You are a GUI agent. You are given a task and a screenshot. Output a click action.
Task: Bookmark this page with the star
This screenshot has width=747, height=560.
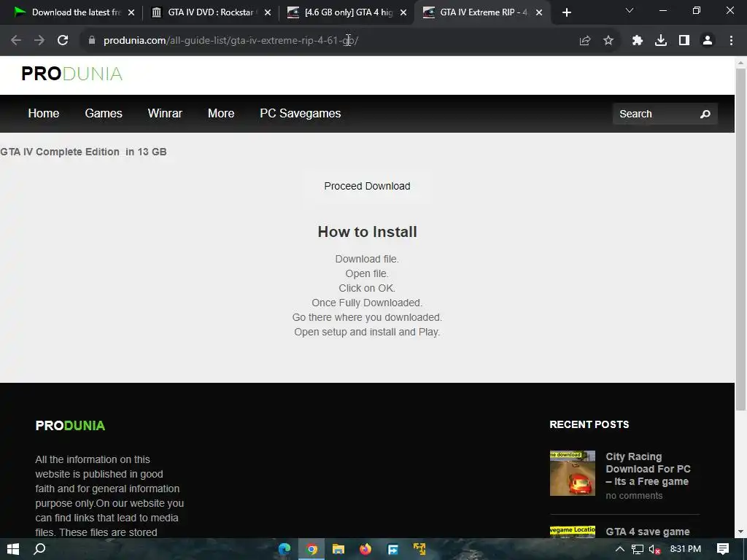[608, 41]
